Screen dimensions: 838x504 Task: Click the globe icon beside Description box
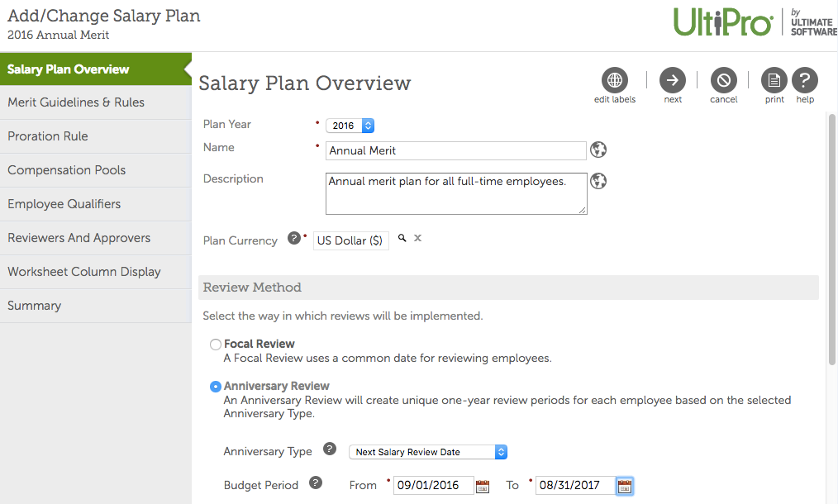(599, 181)
